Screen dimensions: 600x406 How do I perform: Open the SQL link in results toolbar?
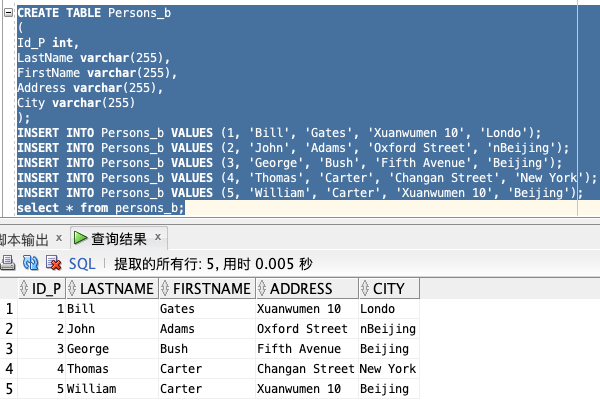[82, 264]
